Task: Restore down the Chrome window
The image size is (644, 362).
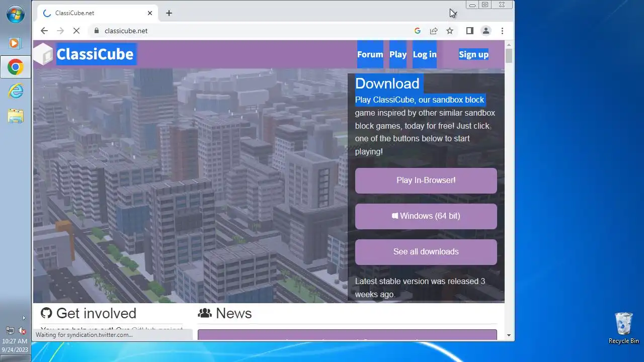Action: click(485, 5)
